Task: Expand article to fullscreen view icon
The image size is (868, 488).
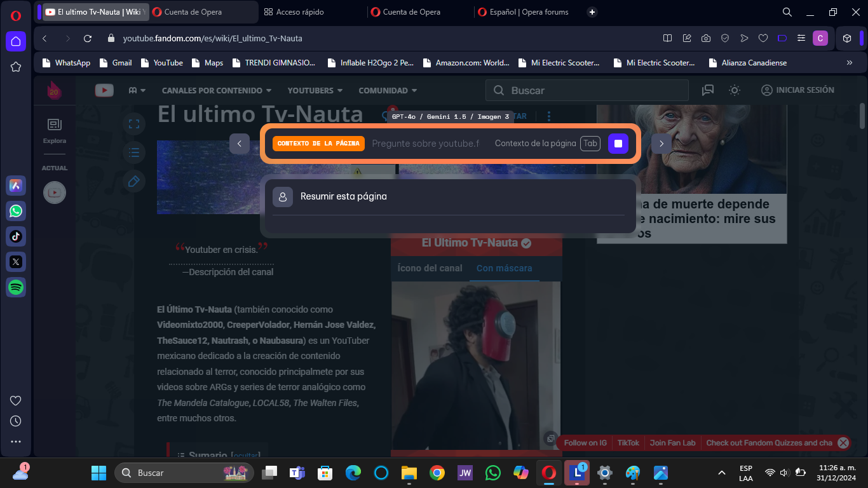Action: 134,124
